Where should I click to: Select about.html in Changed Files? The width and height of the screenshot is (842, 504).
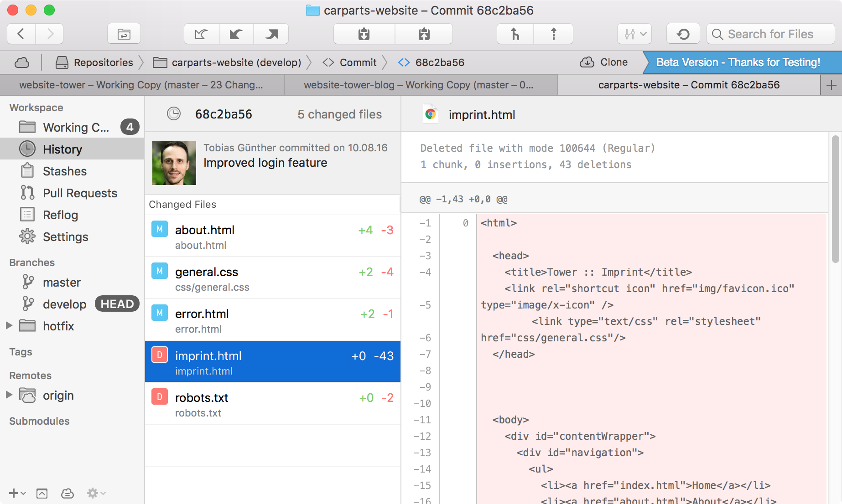coord(272,236)
